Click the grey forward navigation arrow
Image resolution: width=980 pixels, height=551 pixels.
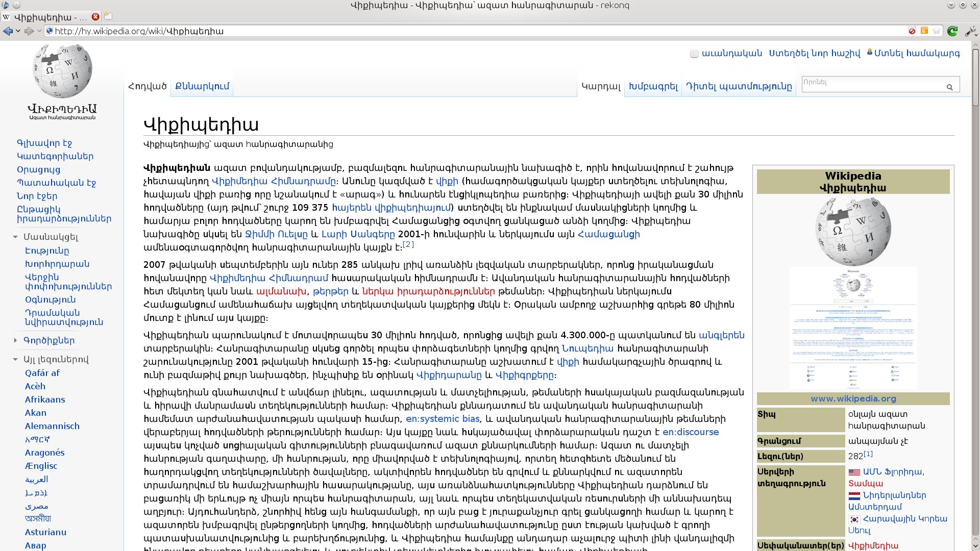[x=29, y=31]
